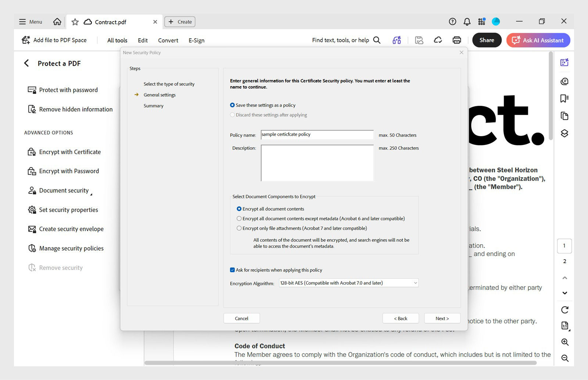Close the Contract.pdf tab

pyautogui.click(x=155, y=22)
